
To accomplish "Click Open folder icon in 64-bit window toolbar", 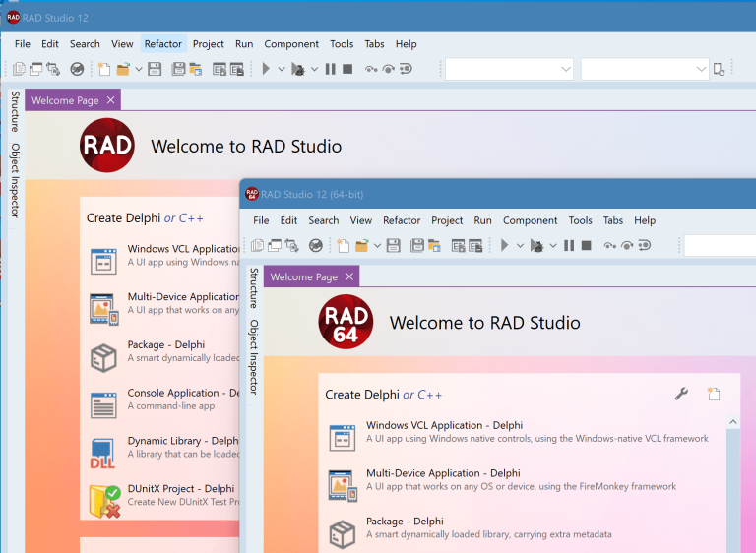I will 361,245.
